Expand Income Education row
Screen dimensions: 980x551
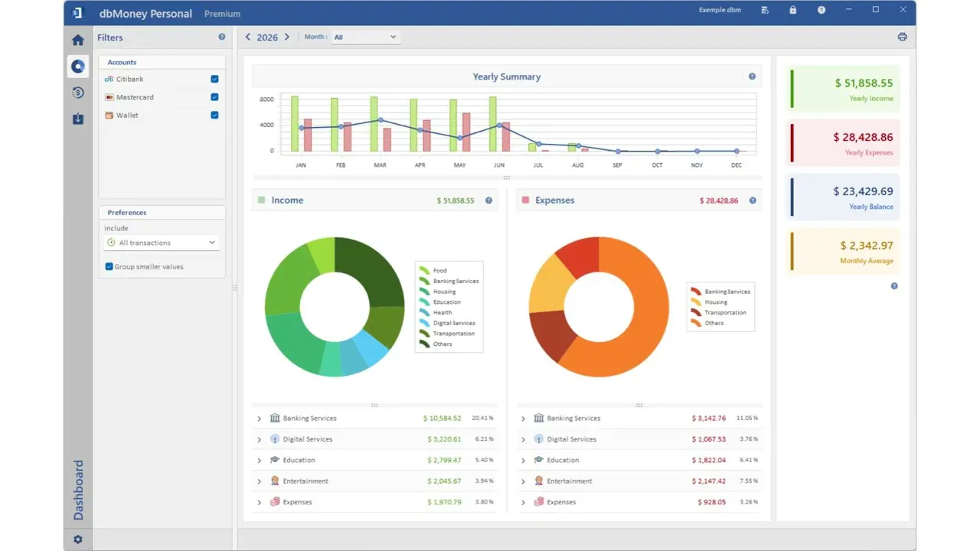click(259, 461)
